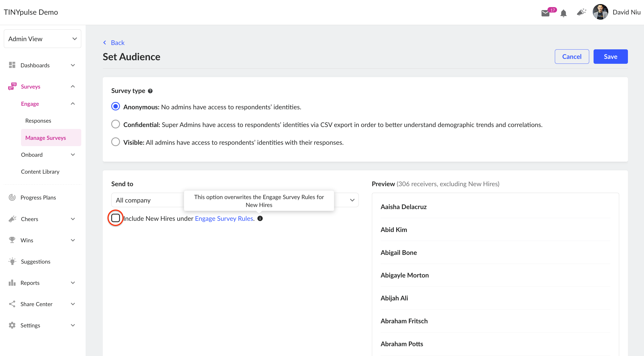
Task: Open Suggestions menu item
Action: point(35,261)
